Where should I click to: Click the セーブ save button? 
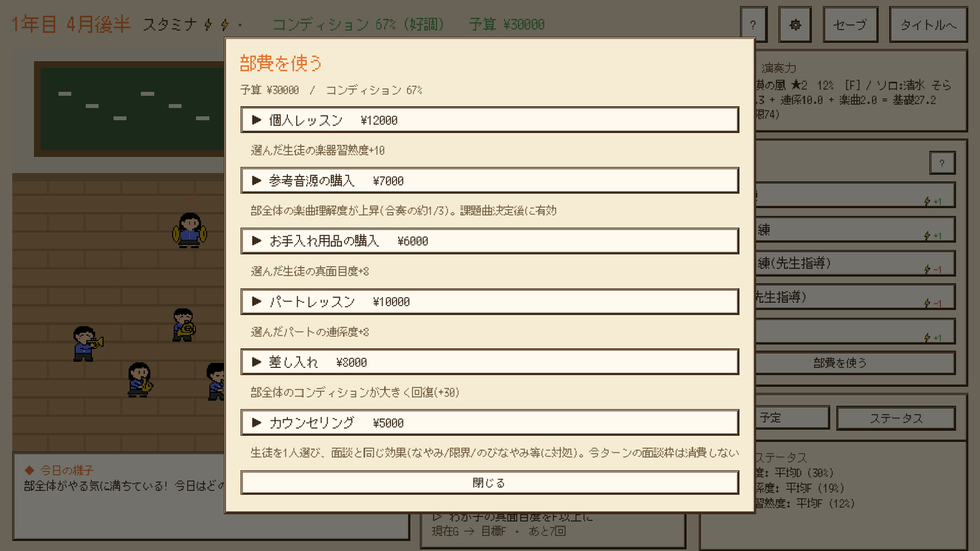click(x=850, y=24)
